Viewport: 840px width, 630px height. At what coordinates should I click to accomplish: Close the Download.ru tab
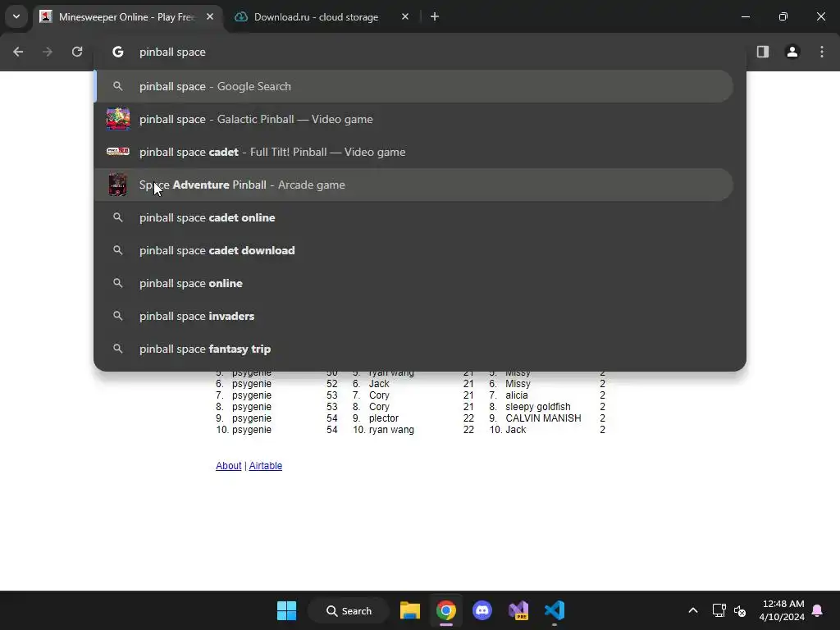tap(405, 16)
